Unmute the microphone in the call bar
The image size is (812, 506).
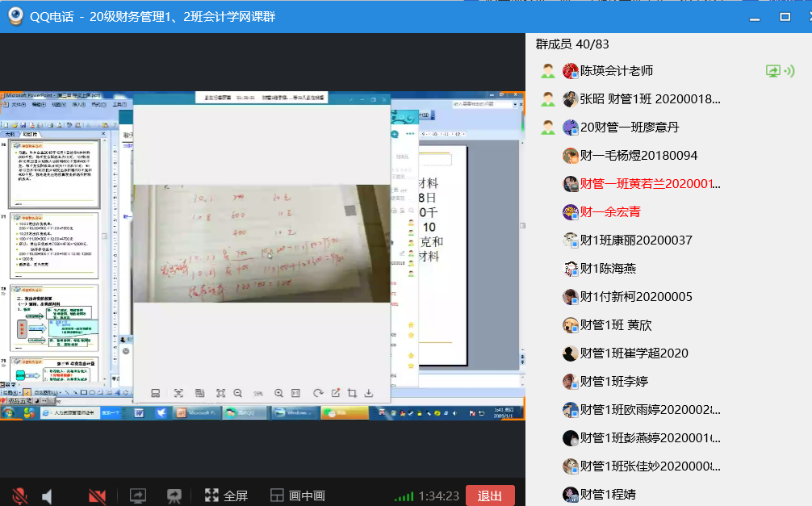19,496
